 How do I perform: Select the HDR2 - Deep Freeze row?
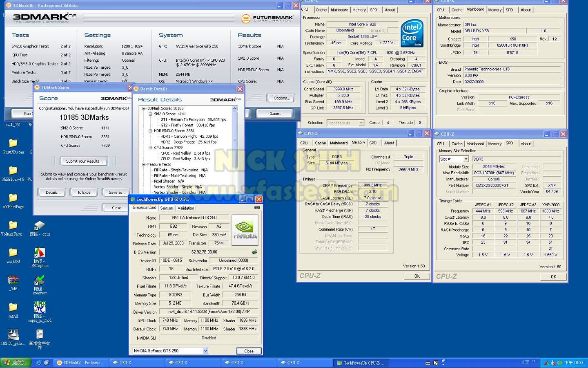(x=188, y=142)
